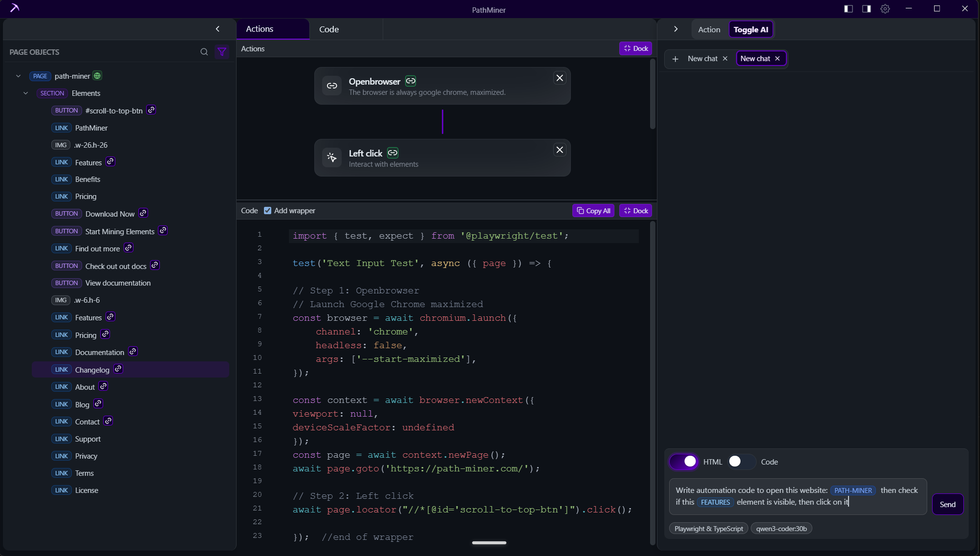Switch to the Code tab
The image size is (980, 556).
(x=328, y=29)
